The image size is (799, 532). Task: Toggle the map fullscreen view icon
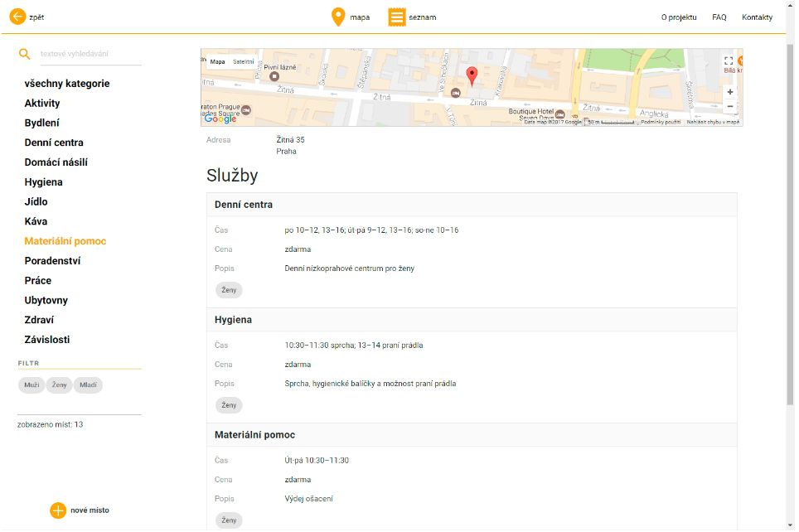(729, 60)
